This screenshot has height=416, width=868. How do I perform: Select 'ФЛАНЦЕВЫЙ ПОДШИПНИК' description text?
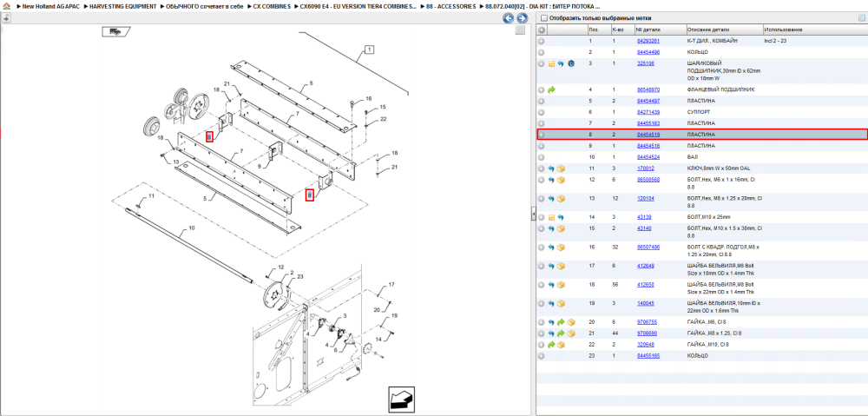[720, 89]
